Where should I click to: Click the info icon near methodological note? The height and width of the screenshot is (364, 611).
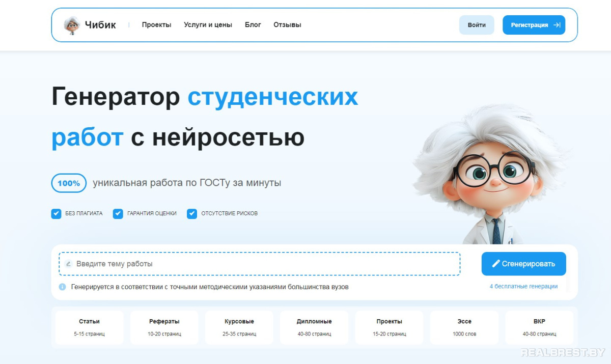(62, 287)
